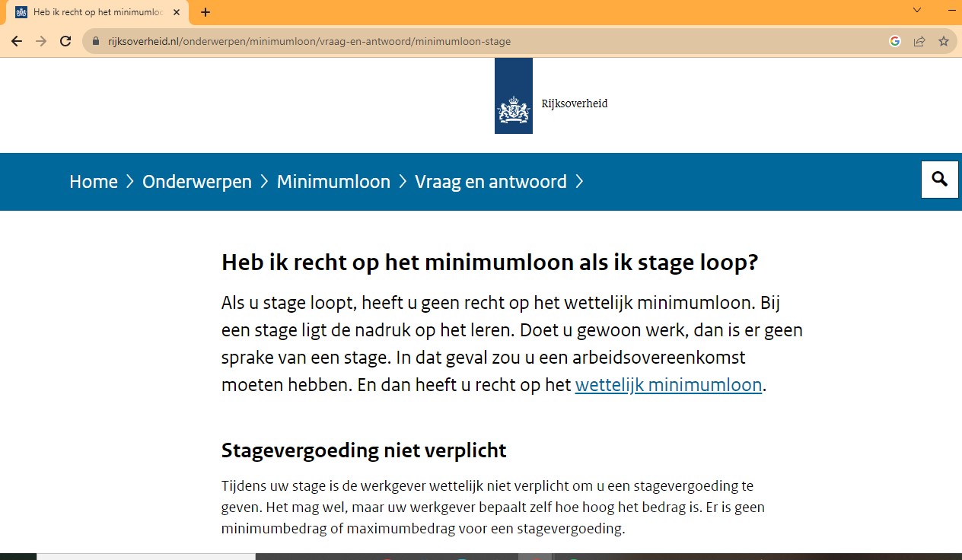The image size is (962, 560).
Task: Click the Google icon in address bar
Action: 895,41
